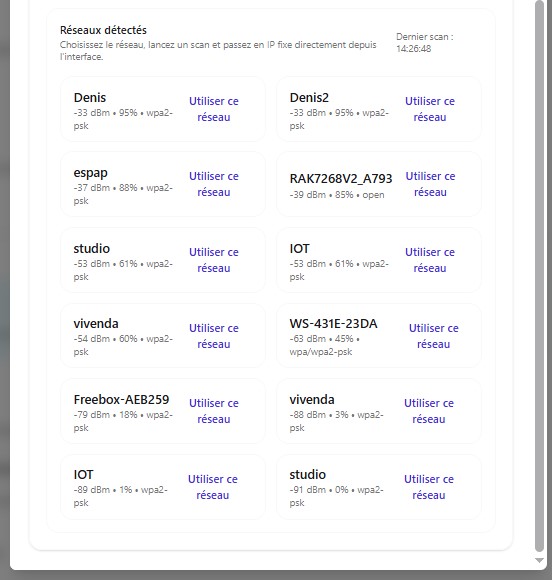This screenshot has height=580, width=552.
Task: Use the WS-431E-23DA network
Action: click(434, 336)
